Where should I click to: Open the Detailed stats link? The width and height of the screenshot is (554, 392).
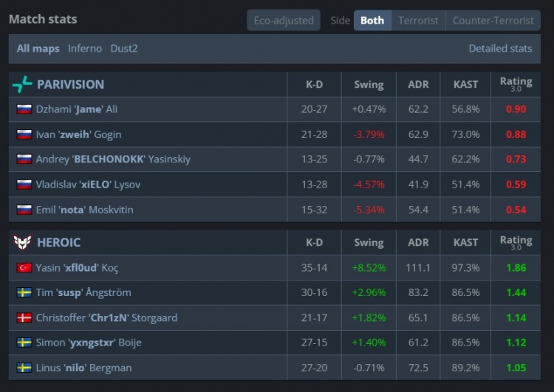pyautogui.click(x=500, y=49)
